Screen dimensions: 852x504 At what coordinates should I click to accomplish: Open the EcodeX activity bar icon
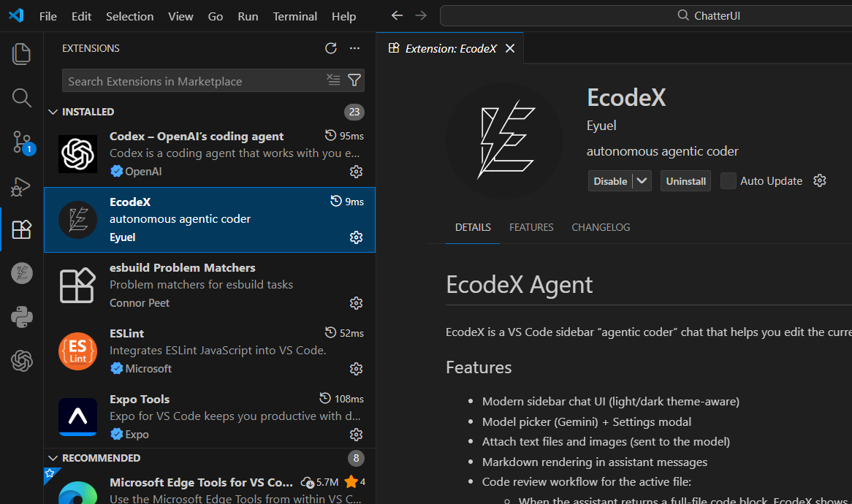click(21, 272)
